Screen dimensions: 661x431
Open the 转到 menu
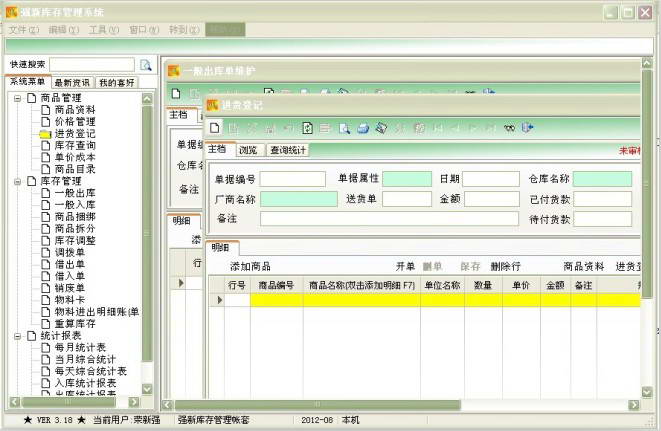coord(184,30)
